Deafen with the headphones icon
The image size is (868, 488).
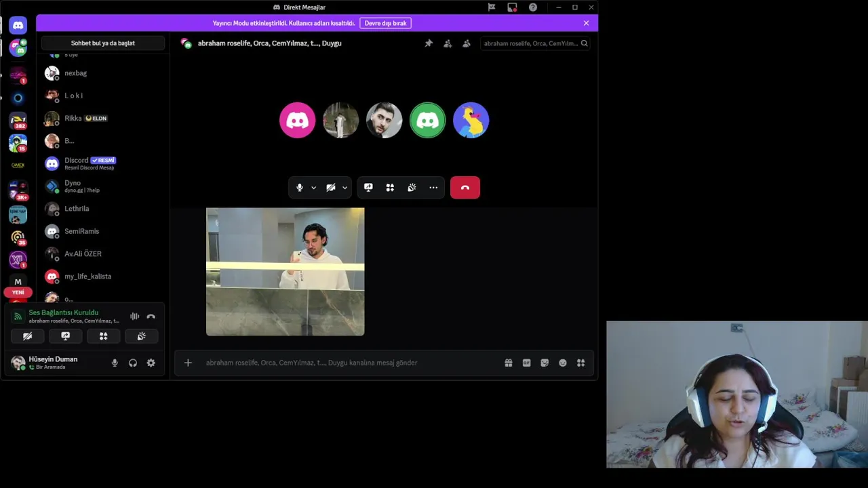coord(133,363)
